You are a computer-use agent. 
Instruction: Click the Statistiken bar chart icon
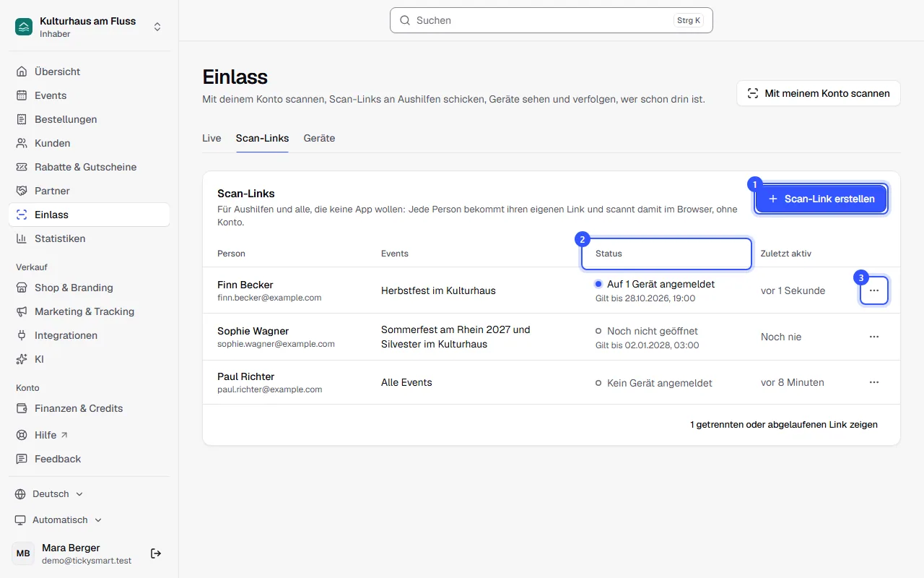[x=22, y=238]
